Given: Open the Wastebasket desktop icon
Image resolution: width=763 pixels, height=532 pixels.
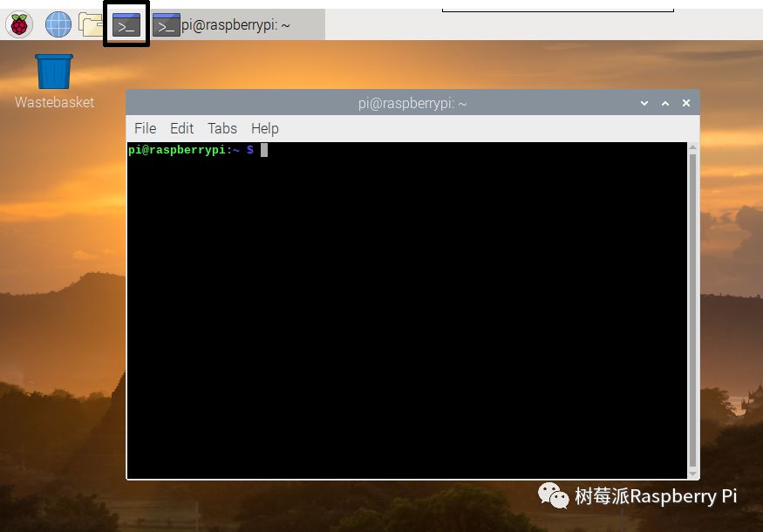Looking at the screenshot, I should [54, 72].
